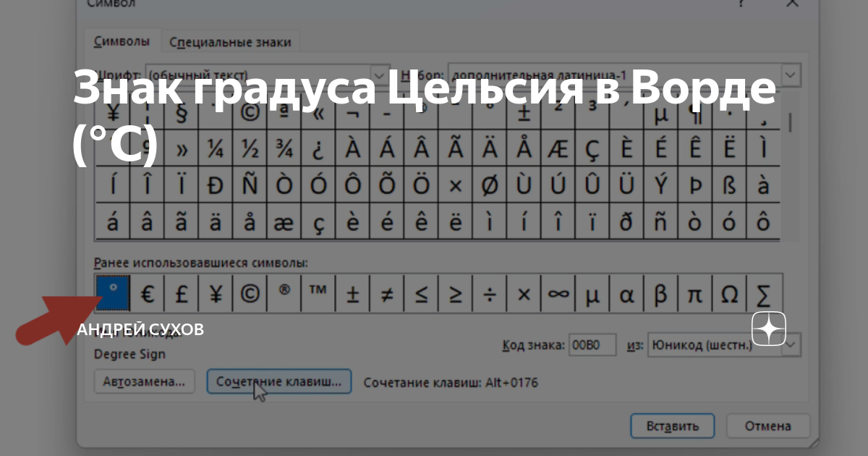868x456 pixels.
Task: Cancel the dialog with Отмена
Action: point(768,426)
